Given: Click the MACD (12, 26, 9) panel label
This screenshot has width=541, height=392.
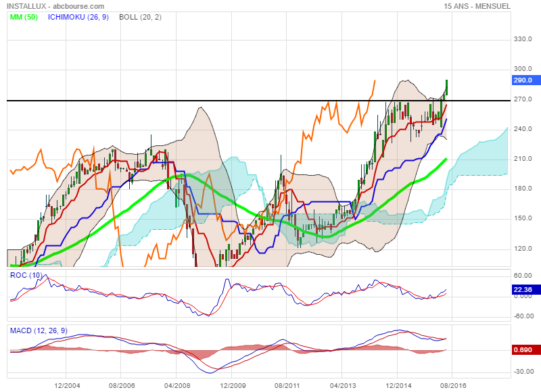Looking at the screenshot, I should [x=39, y=330].
